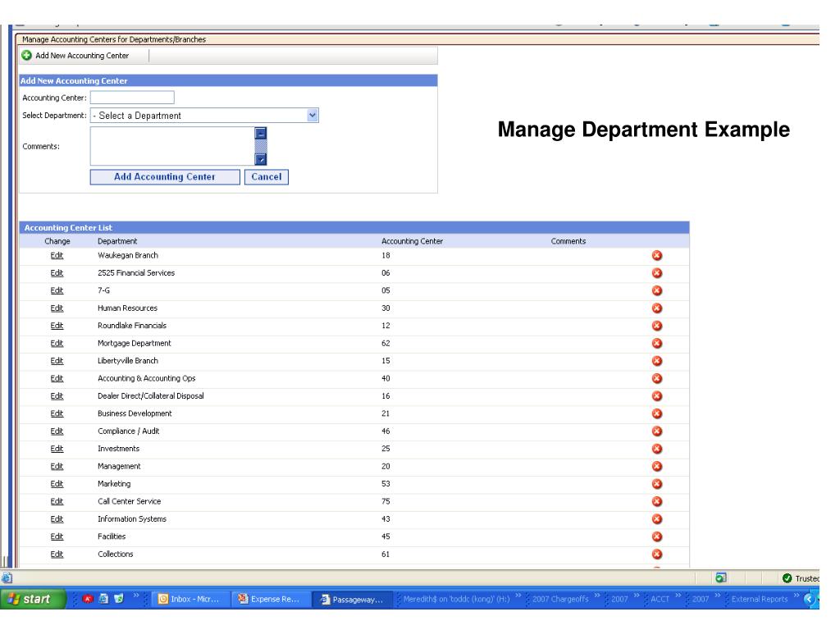Edit the Waukegan Branch row
This screenshot has width=840, height=630.
57,256
